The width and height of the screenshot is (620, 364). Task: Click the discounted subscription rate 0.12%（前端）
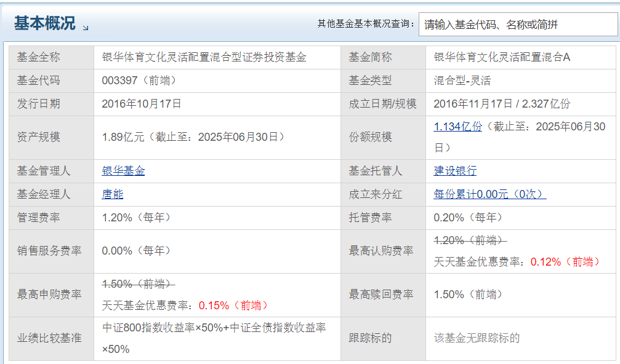click(565, 262)
